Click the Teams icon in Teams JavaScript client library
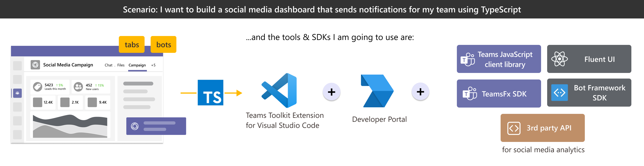Screen dimensions: 644x166 468,59
